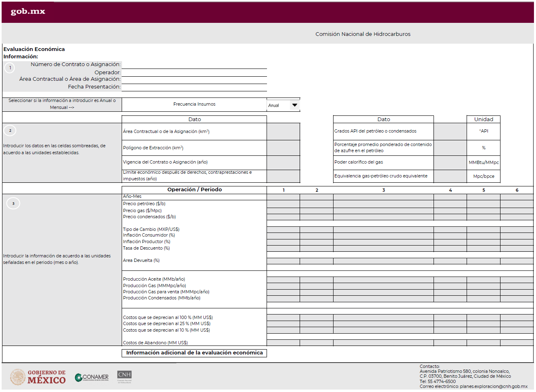Click the step 2 circle marker
Image resolution: width=536 pixels, height=392 pixels.
[x=10, y=131]
